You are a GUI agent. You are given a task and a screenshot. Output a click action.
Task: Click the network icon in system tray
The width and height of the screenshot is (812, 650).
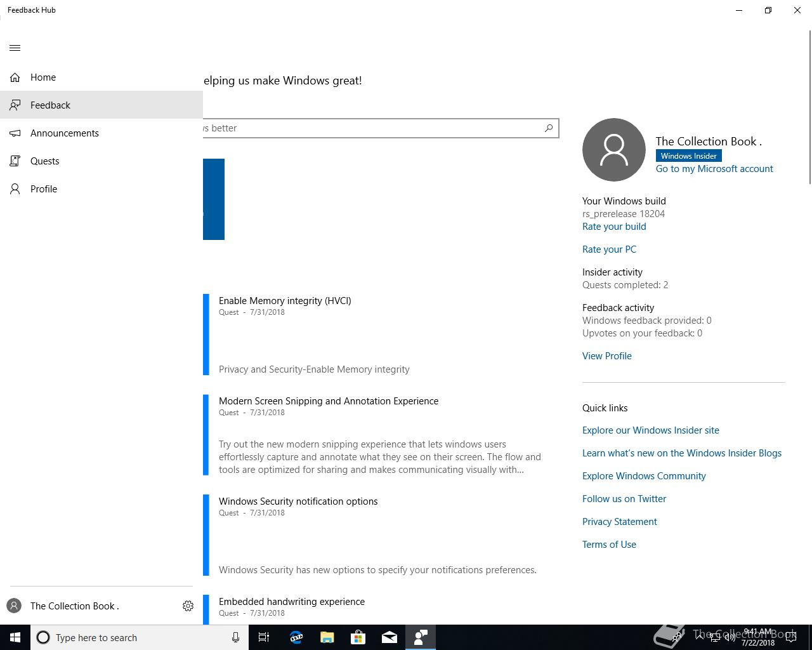(x=714, y=637)
